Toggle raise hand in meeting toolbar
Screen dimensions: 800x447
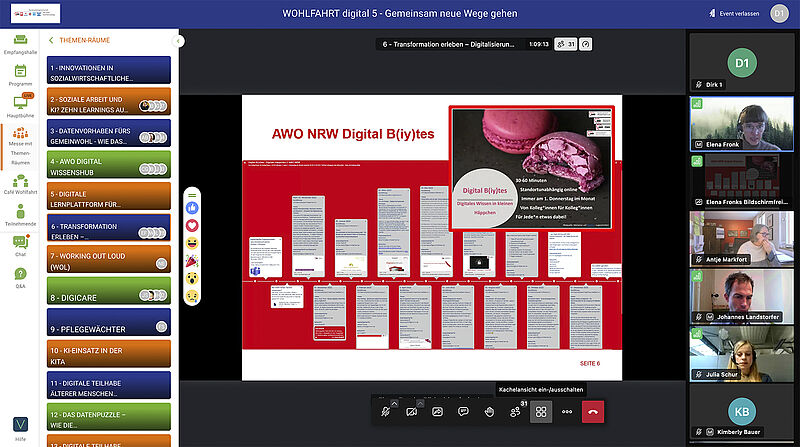pyautogui.click(x=489, y=411)
